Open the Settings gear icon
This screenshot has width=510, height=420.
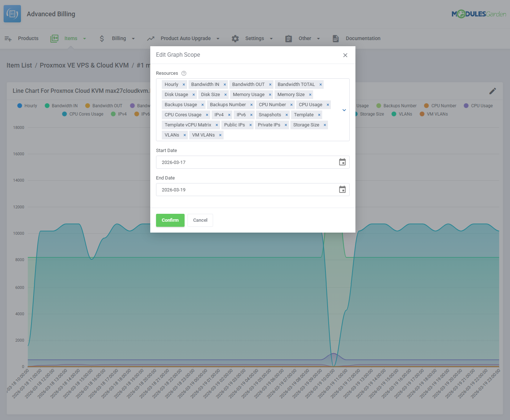(235, 38)
